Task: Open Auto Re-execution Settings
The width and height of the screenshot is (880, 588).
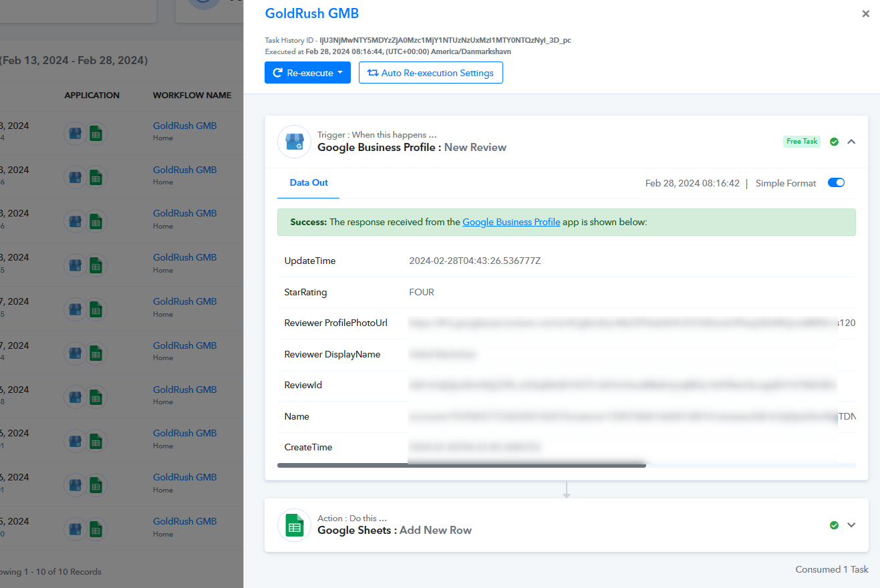Action: pyautogui.click(x=431, y=73)
